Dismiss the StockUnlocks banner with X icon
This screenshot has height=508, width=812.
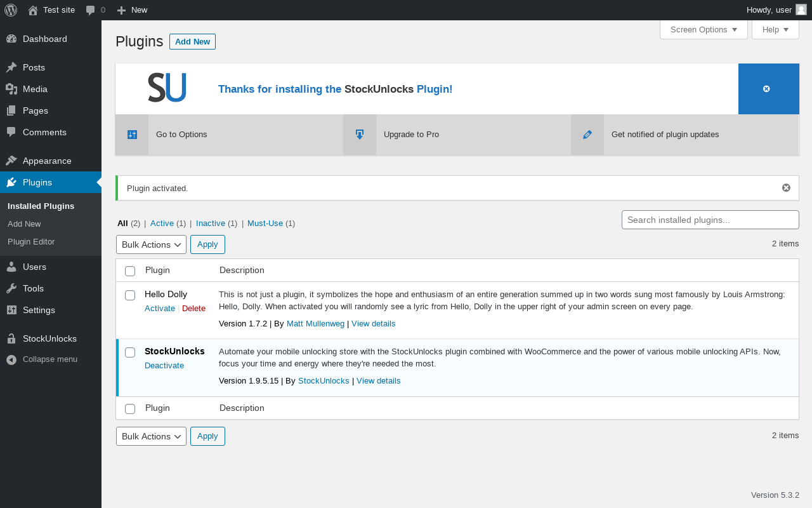pyautogui.click(x=766, y=89)
